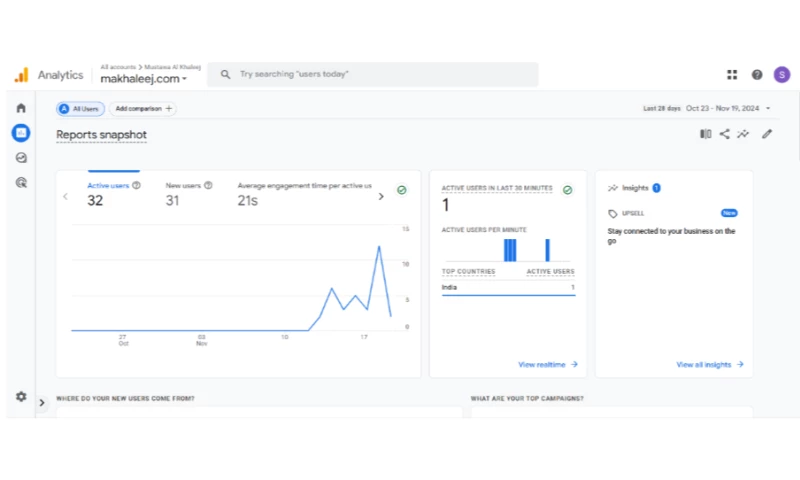Image resolution: width=800 pixels, height=480 pixels.
Task: Select the New users metric tab
Action: click(x=189, y=194)
